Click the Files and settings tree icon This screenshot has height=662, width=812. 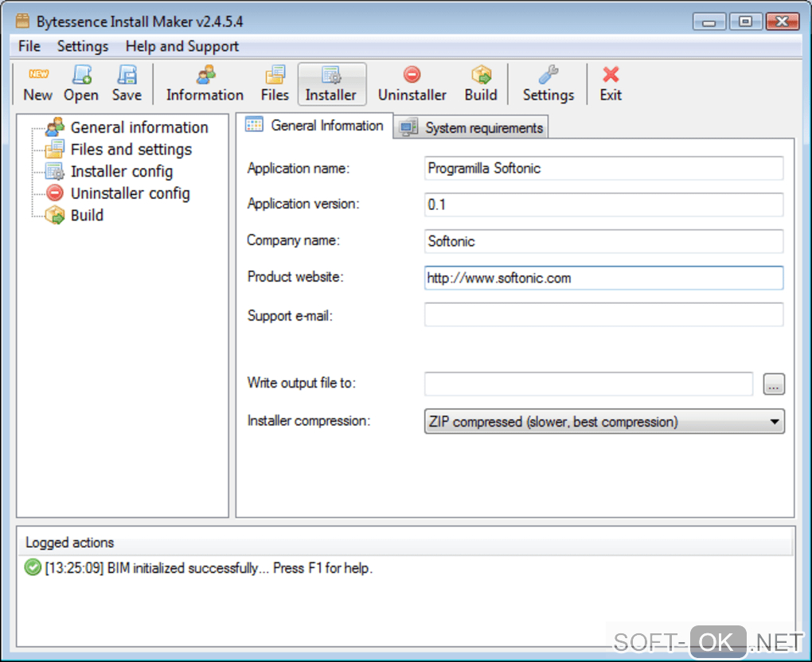pyautogui.click(x=55, y=149)
